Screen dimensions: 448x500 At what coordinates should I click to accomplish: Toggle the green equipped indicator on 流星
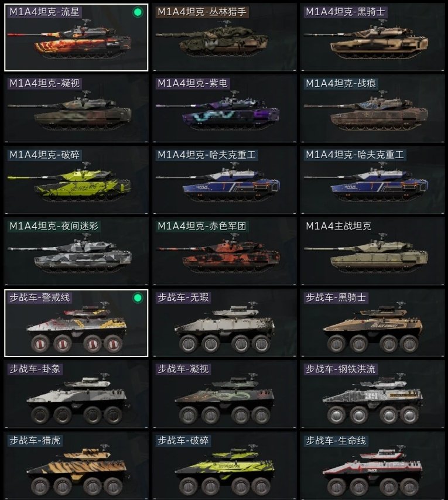(x=138, y=12)
